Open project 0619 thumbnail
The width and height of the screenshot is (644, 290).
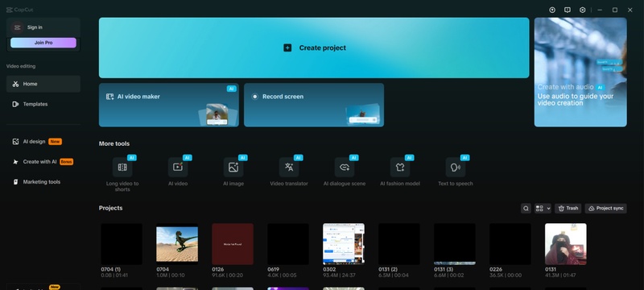288,244
